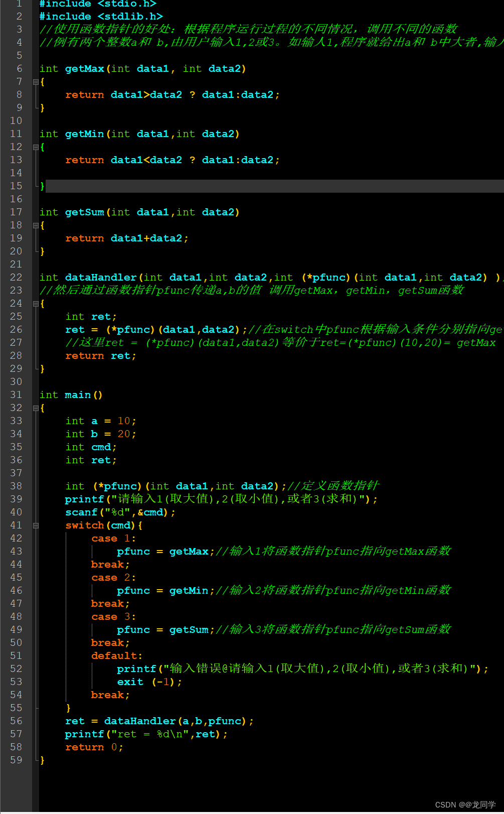This screenshot has height=814, width=504.
Task: Click 'int ret;' inside dataHandler
Action: [x=91, y=317]
